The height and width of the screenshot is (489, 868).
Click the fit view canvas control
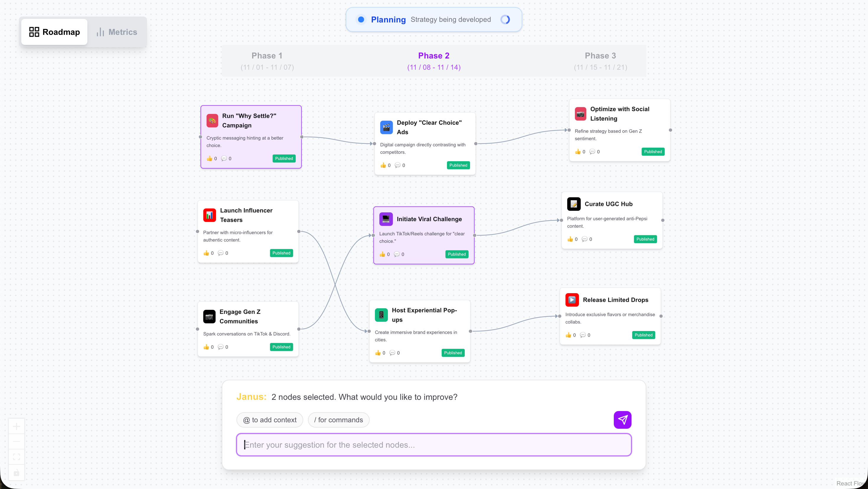point(17,457)
